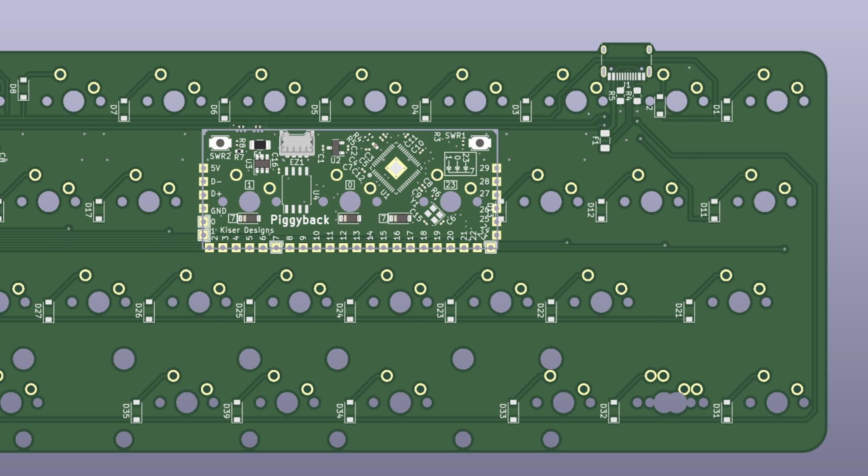Click the U1 microcontroller chip
This screenshot has width=868, height=476.
(396, 169)
